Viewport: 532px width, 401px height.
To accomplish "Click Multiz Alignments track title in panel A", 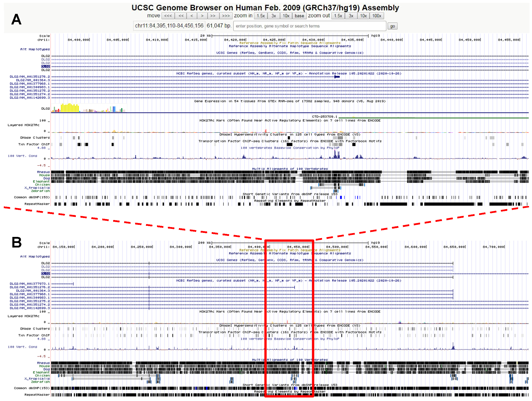I will [290, 169].
